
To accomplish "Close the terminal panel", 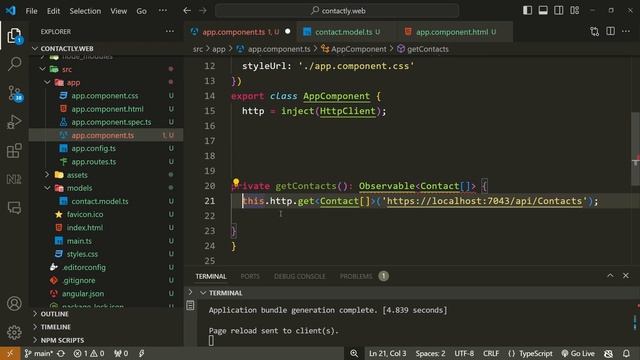I will [626, 276].
